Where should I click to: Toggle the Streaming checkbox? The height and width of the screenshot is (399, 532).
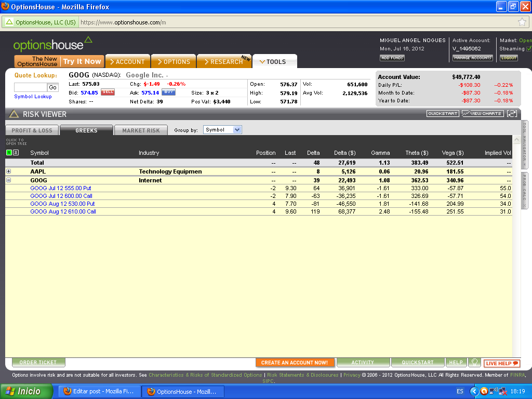coord(528,48)
